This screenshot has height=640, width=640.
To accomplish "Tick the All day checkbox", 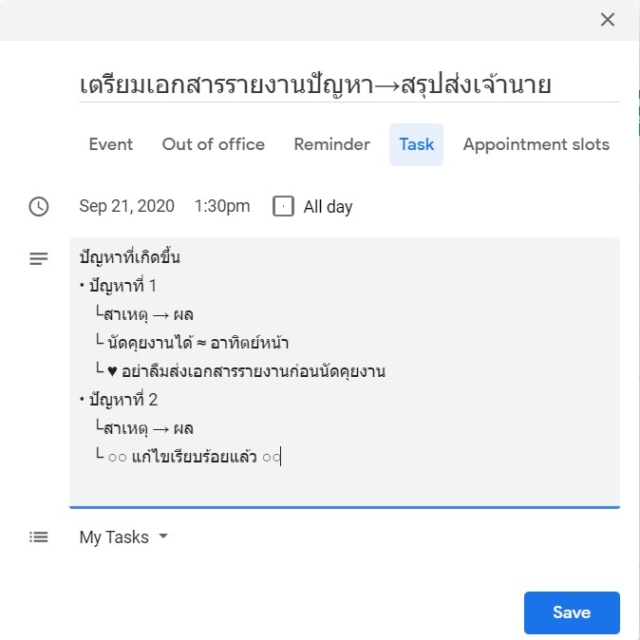I will click(283, 206).
